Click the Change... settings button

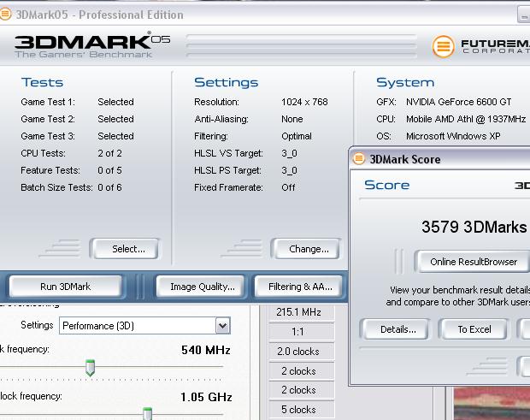tap(306, 249)
